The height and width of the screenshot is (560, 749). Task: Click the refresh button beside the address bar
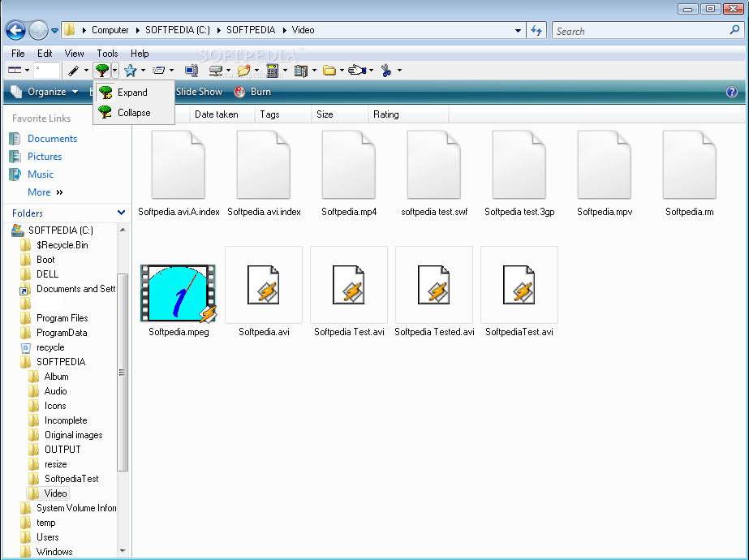[536, 31]
